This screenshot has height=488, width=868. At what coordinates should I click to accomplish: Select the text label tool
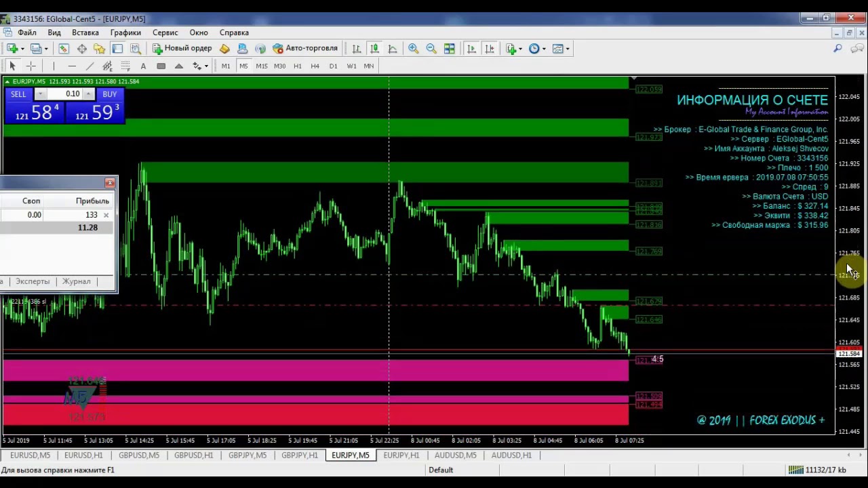pos(143,66)
